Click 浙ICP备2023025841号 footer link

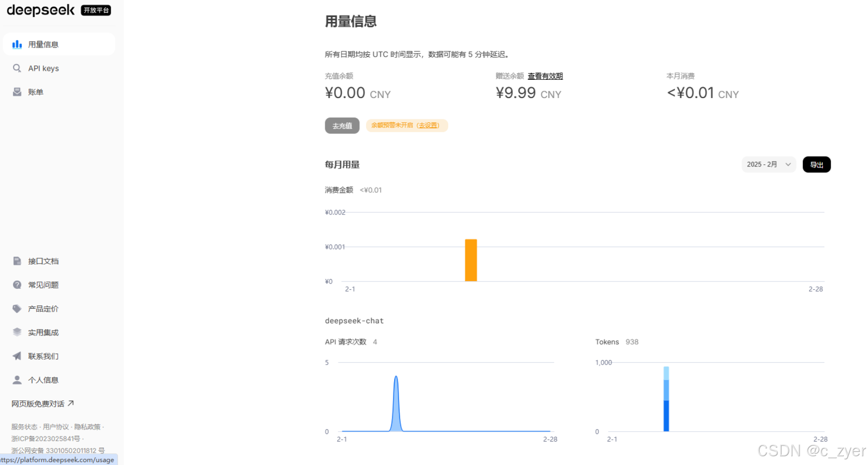tap(46, 438)
